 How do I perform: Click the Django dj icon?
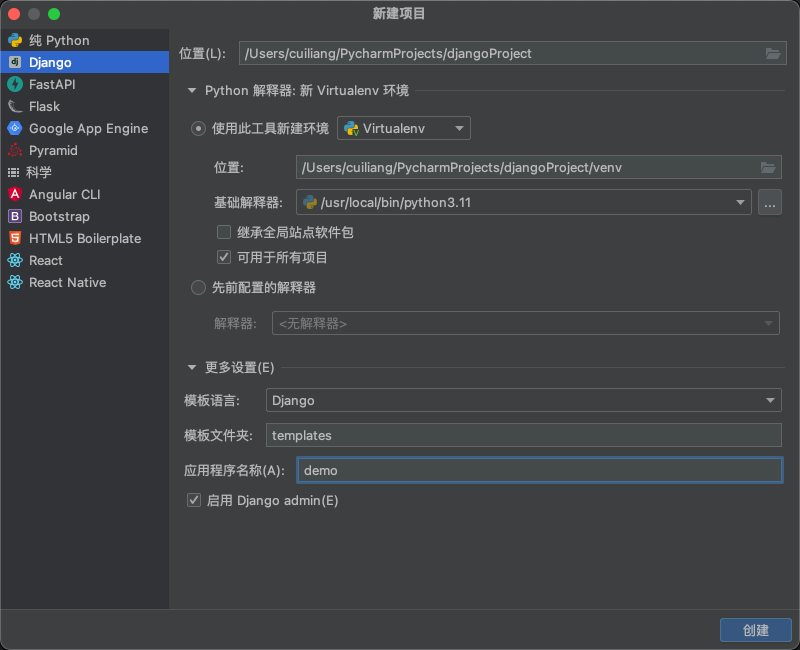coord(15,62)
